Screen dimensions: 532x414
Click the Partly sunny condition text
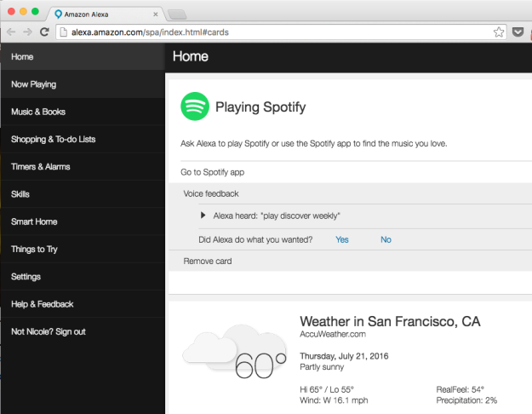coord(322,367)
